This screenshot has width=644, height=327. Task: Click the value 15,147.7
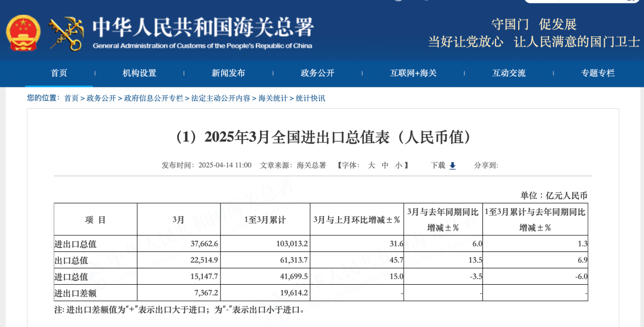[x=204, y=276]
